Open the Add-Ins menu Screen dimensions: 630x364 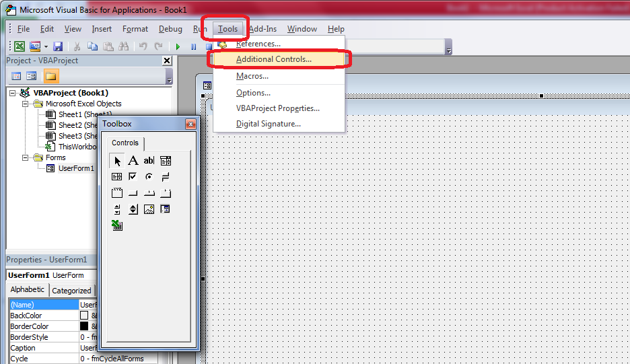tap(262, 29)
